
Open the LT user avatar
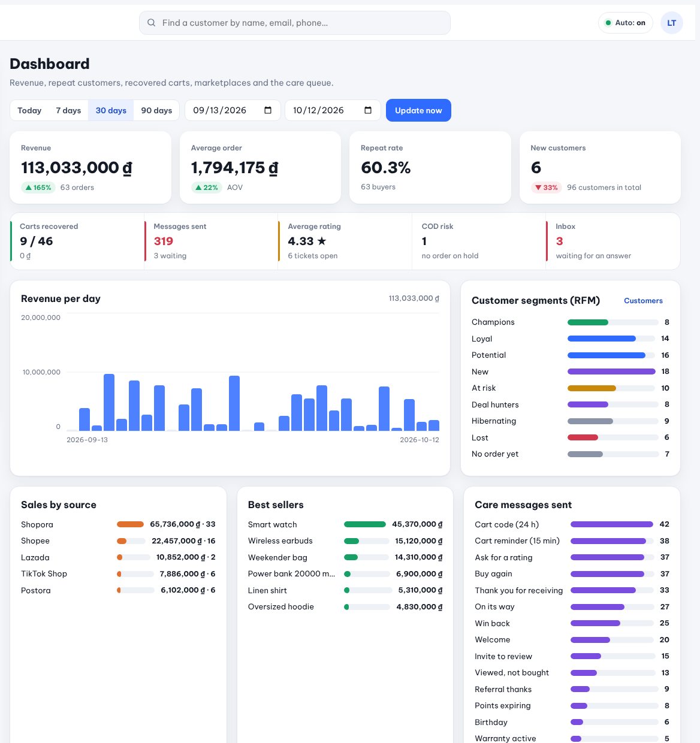[672, 23]
